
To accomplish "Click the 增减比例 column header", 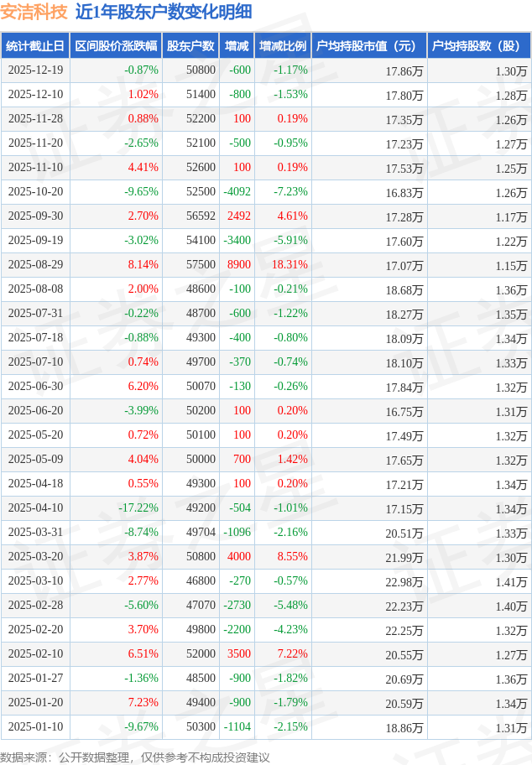I will click(283, 46).
